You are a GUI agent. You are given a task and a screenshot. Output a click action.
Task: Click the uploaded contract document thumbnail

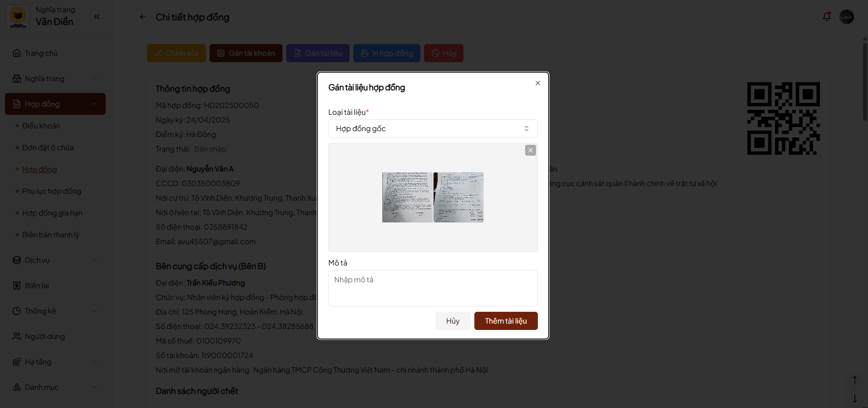[433, 197]
